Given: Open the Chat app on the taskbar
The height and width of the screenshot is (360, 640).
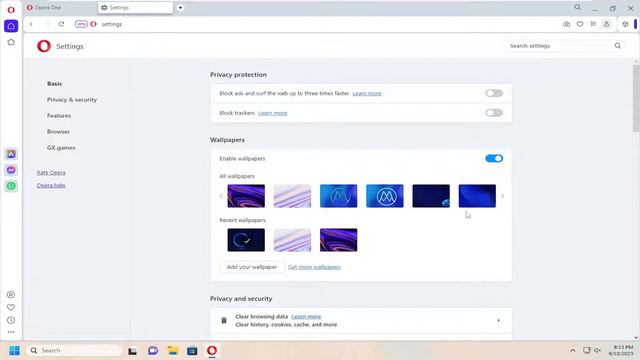Looking at the screenshot, I should point(153,351).
